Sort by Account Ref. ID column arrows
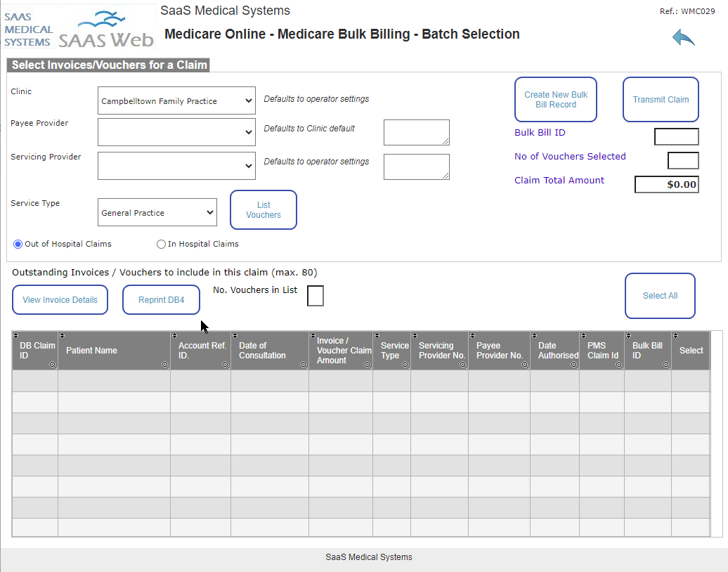Image resolution: width=728 pixels, height=572 pixels. 174,335
